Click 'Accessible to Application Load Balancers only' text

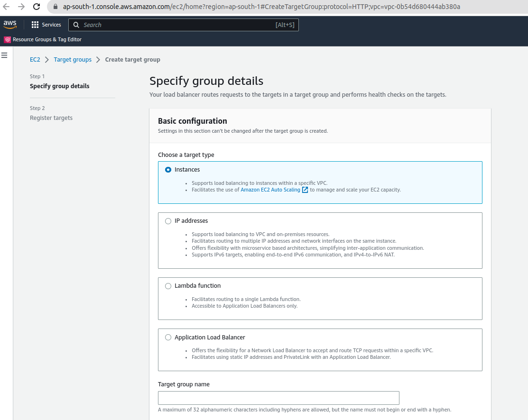(244, 306)
